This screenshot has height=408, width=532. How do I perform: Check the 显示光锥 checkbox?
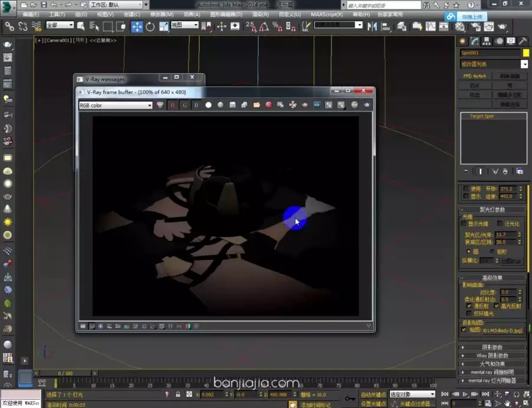464,224
